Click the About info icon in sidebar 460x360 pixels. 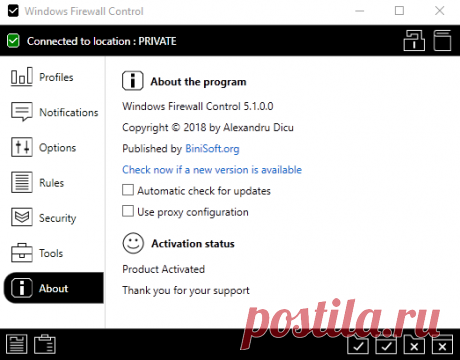point(22,288)
